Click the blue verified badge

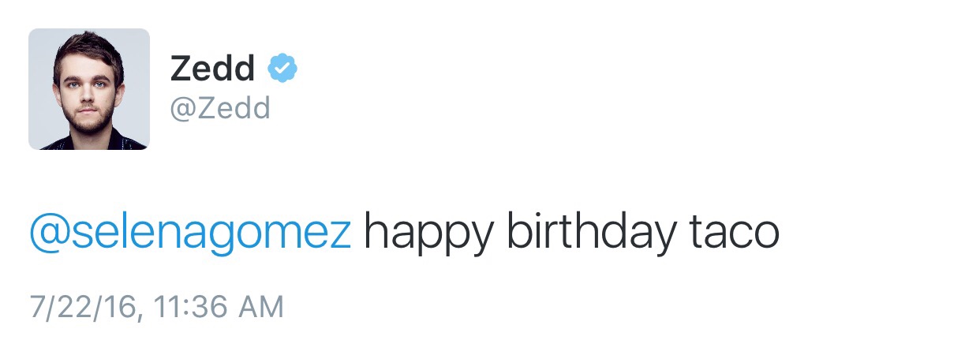pyautogui.click(x=282, y=69)
